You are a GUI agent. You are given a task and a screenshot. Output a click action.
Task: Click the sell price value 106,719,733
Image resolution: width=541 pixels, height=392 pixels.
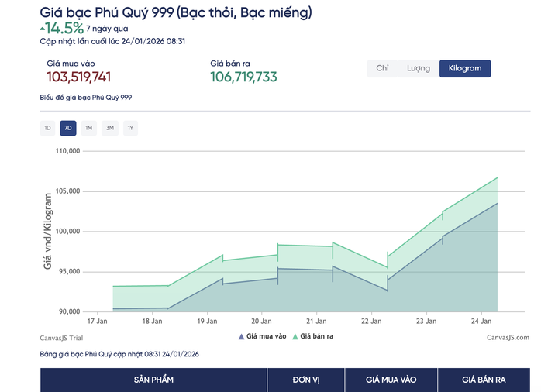click(243, 77)
